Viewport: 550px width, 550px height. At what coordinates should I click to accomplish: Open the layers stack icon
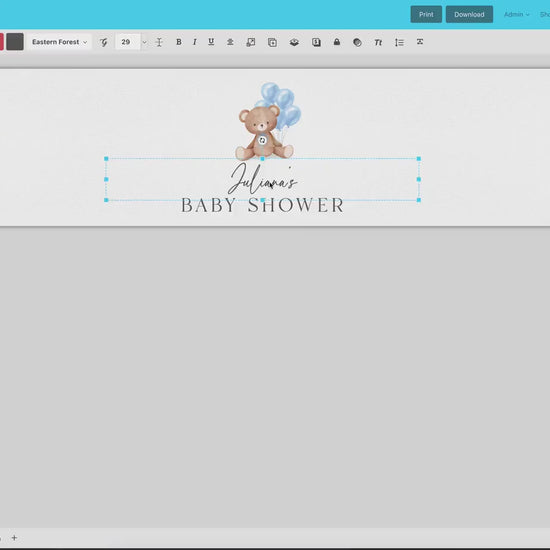(294, 42)
